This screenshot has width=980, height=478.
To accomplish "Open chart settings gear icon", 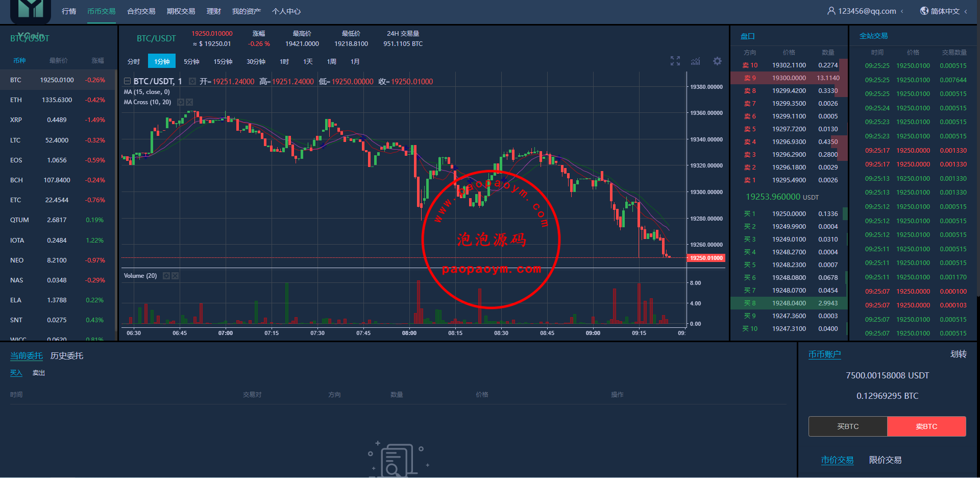I will coord(717,61).
